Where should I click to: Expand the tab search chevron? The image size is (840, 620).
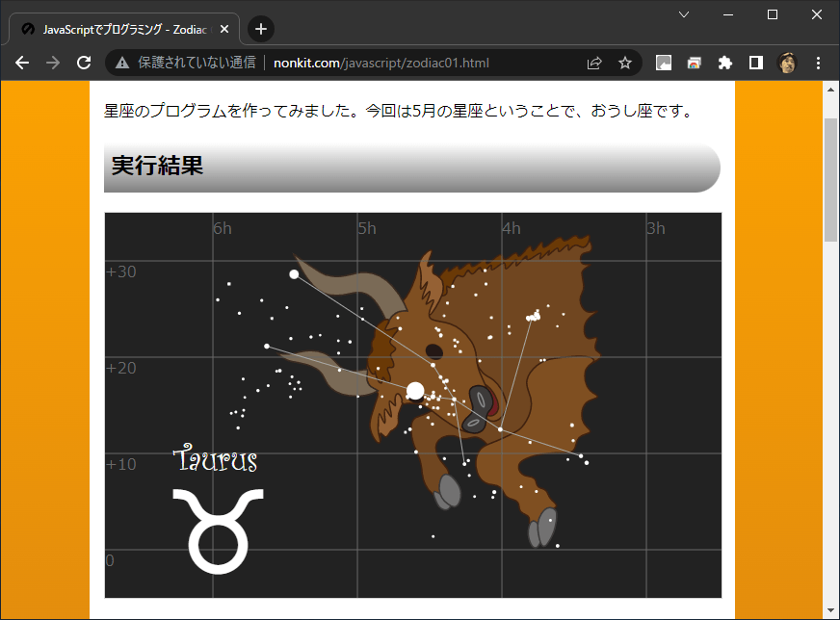(x=684, y=14)
